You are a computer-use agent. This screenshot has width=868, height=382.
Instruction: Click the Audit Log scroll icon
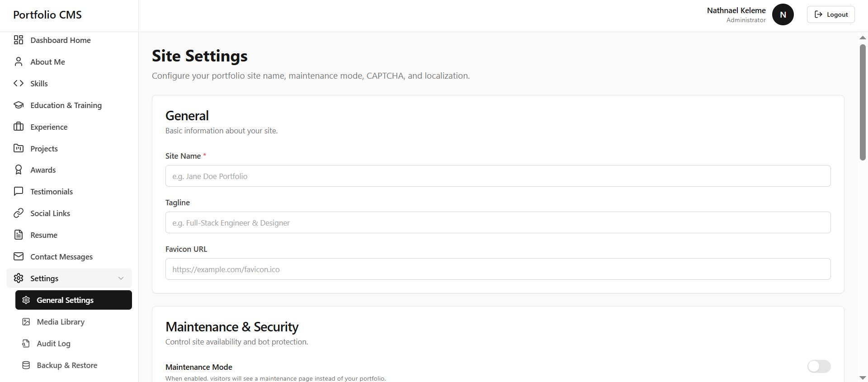(26, 344)
